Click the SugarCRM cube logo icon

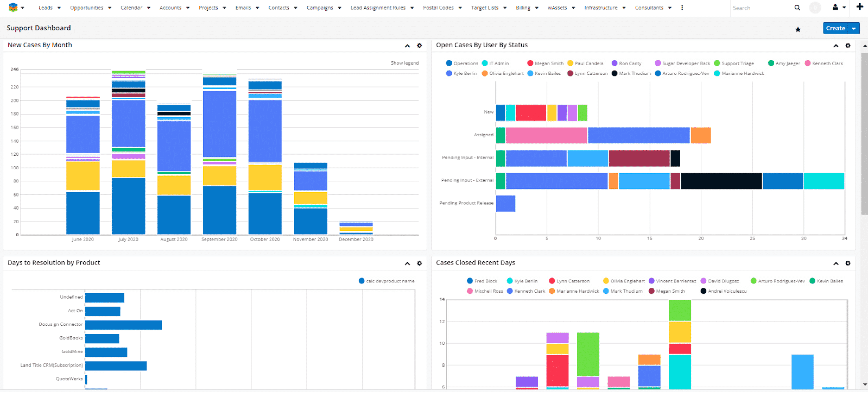coord(13,7)
